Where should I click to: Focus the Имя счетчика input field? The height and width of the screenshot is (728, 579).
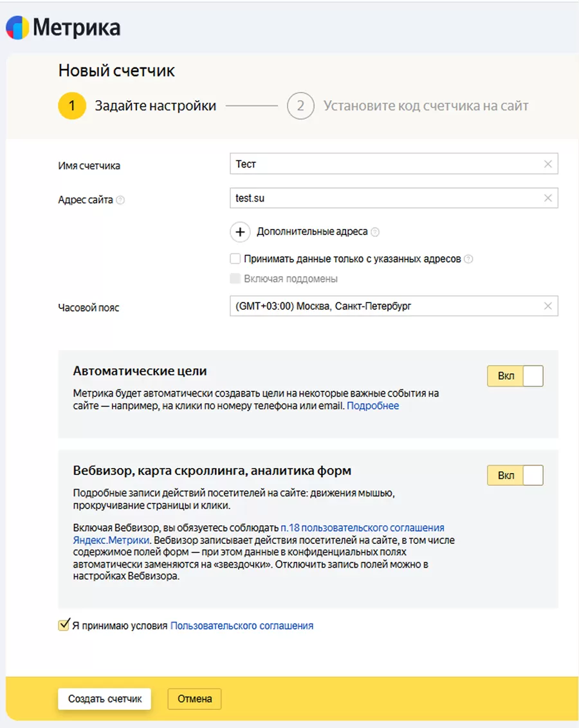(x=386, y=164)
